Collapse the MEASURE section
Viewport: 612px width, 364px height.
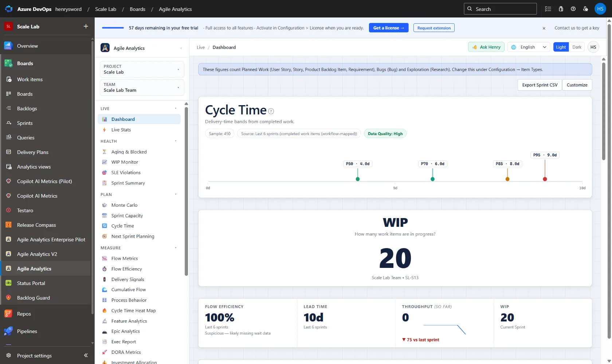(x=176, y=248)
